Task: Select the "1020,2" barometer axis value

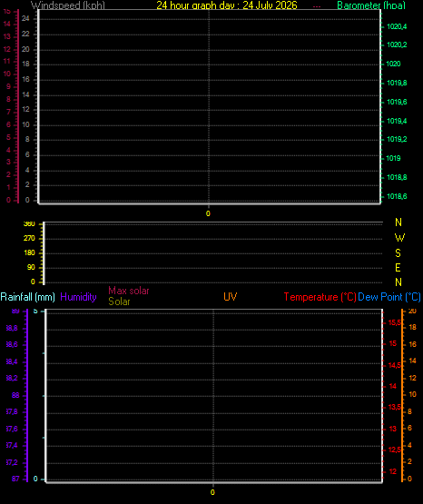Action: click(x=397, y=44)
